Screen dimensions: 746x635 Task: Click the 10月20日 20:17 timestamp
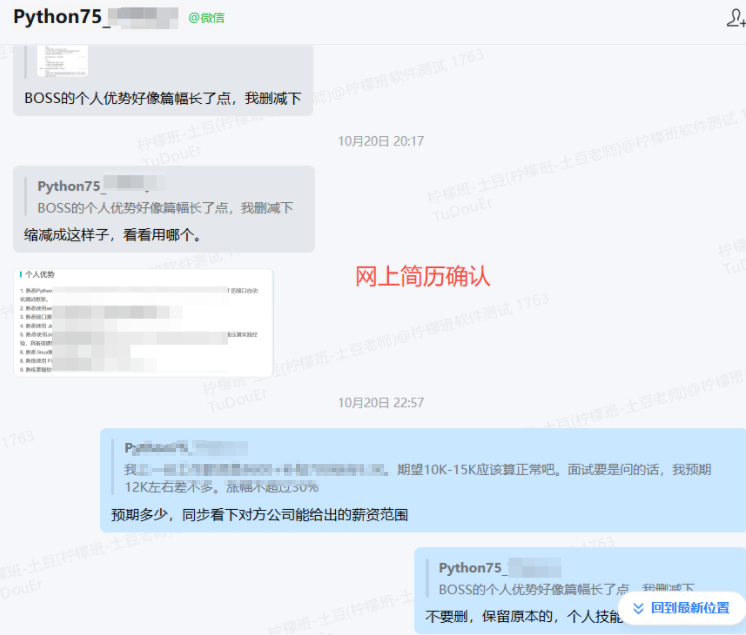(x=380, y=141)
